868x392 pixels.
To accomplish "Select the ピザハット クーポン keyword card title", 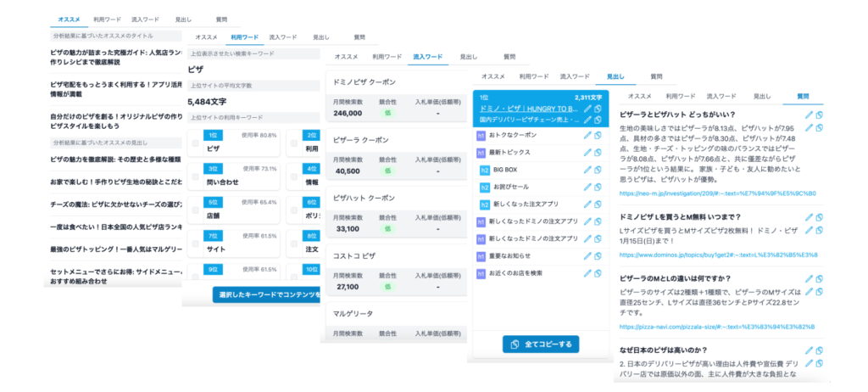I will [x=364, y=198].
